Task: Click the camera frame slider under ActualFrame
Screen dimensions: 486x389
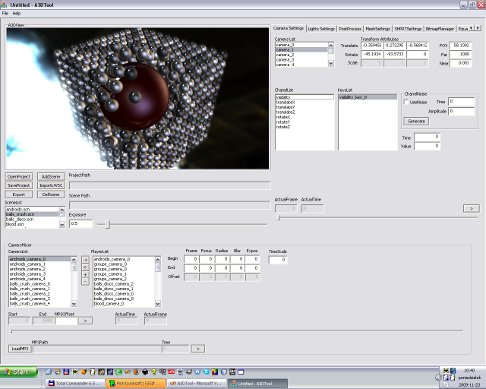Action: 279,218
